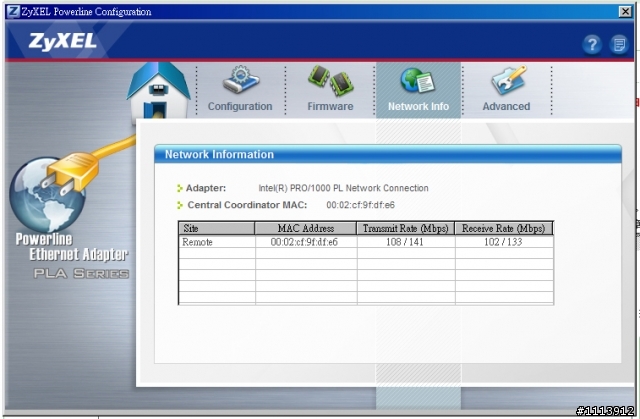The width and height of the screenshot is (640, 419).
Task: Click the ZyXEL logo in banner
Action: click(62, 41)
